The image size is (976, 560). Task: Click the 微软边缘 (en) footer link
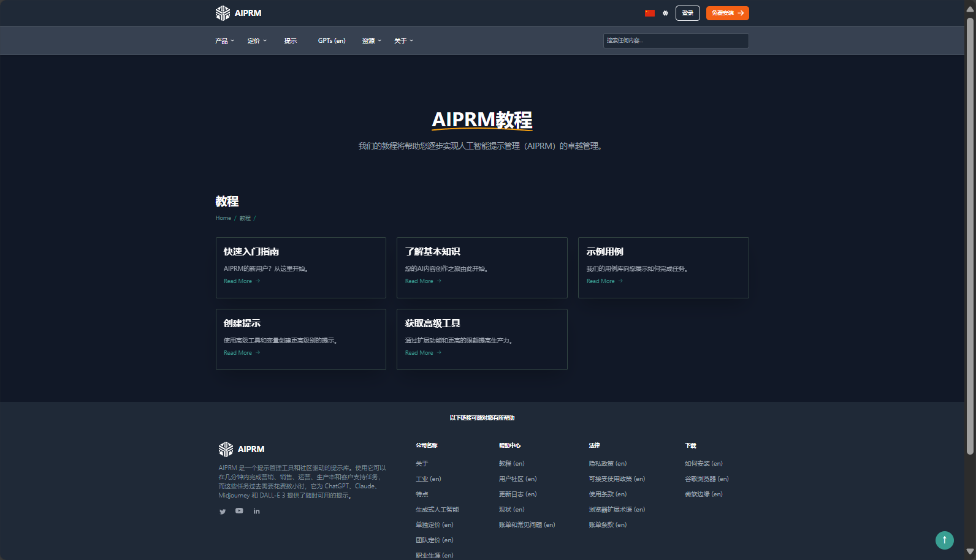704,494
